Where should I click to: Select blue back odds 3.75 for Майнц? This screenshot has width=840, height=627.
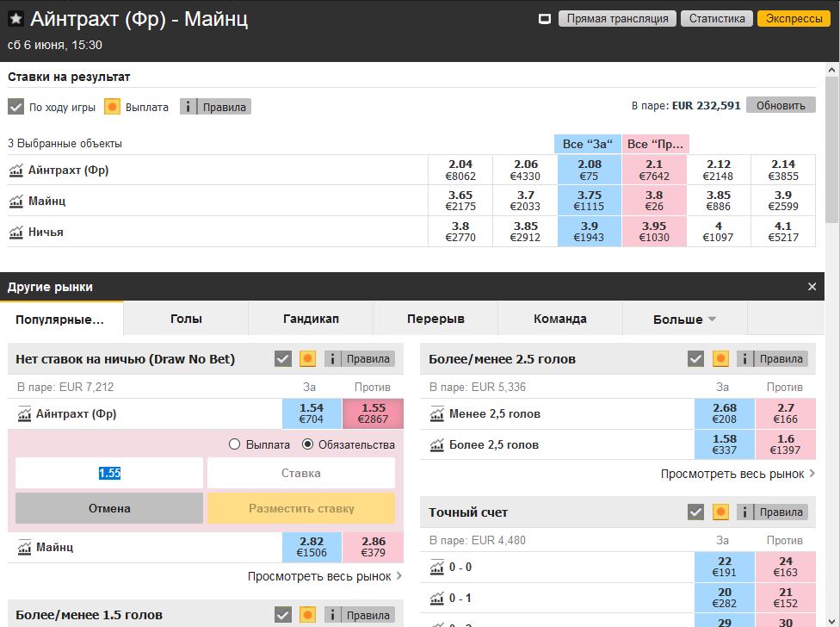point(590,201)
